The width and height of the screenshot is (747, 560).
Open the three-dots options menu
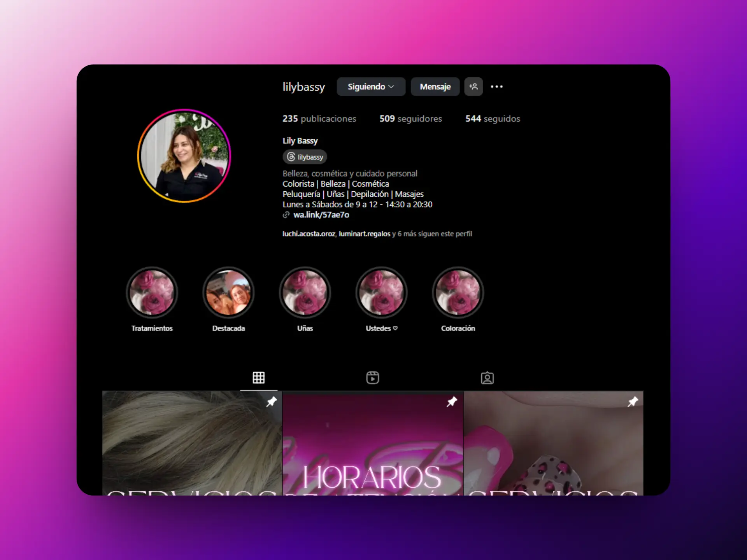pos(496,86)
